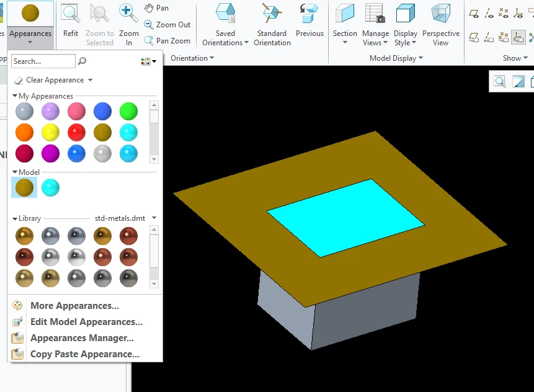This screenshot has height=392, width=534.
Task: Select the Zoom Out tool
Action: pos(167,25)
